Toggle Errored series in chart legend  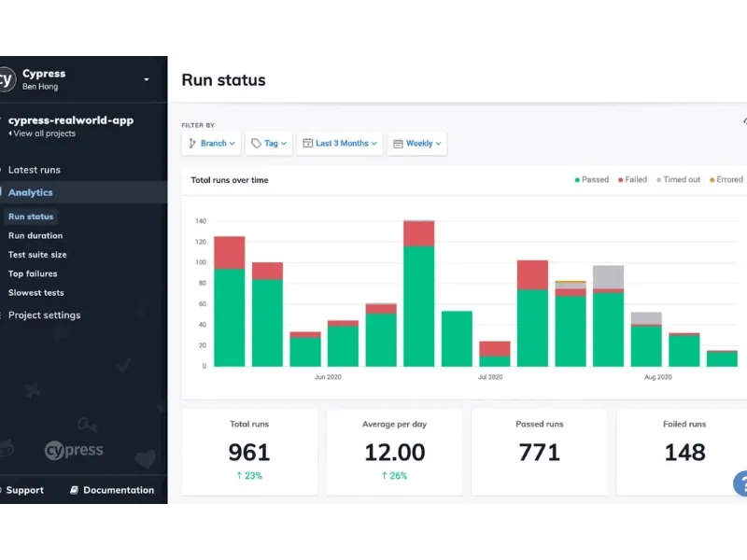(x=726, y=179)
